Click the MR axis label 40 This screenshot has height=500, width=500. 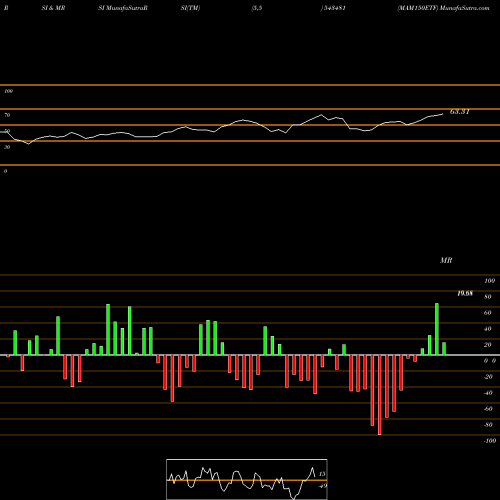point(488,329)
